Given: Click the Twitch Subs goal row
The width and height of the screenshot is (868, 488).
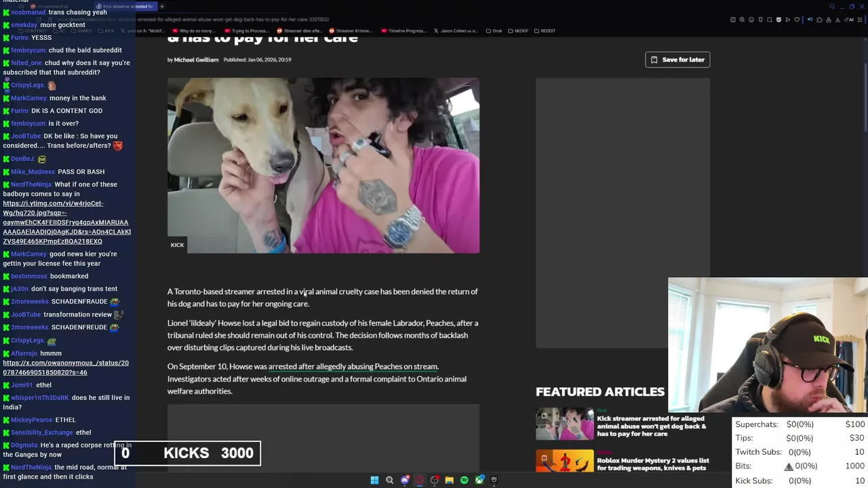Looking at the screenshot, I should [x=800, y=452].
